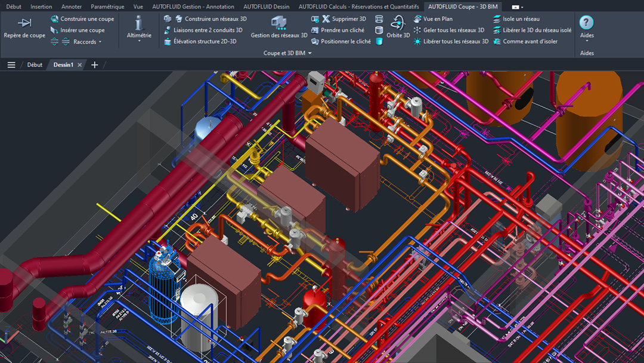
Task: Expand the Coupe et 3D BIM panel
Action: (287, 53)
